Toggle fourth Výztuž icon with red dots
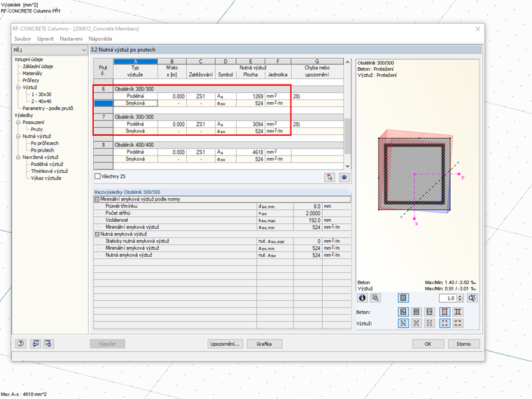Viewport: 532px width, 399px height. (444, 323)
